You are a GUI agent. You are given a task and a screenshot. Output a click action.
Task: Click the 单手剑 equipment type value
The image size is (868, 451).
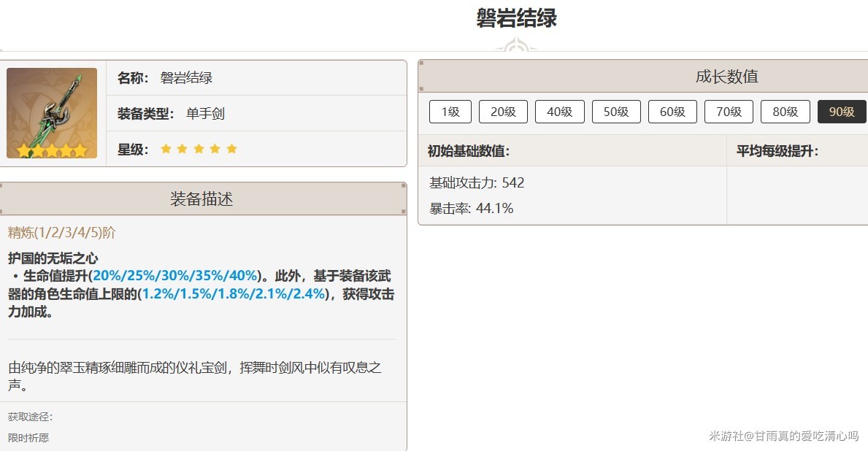[205, 114]
